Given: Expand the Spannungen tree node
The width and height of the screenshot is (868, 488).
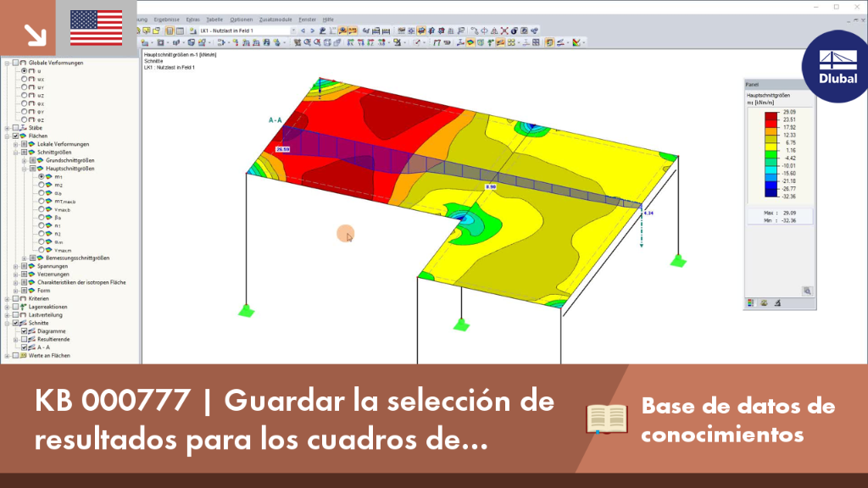Looking at the screenshot, I should [x=16, y=266].
